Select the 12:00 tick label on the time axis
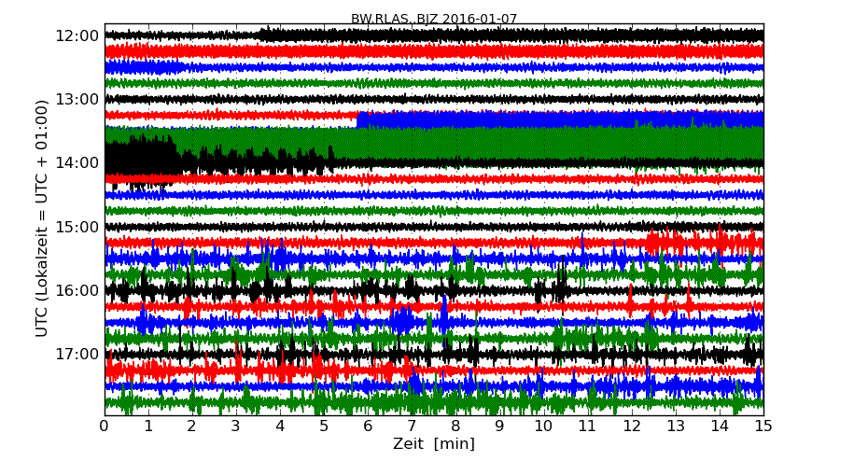The height and width of the screenshot is (461, 868). click(77, 35)
